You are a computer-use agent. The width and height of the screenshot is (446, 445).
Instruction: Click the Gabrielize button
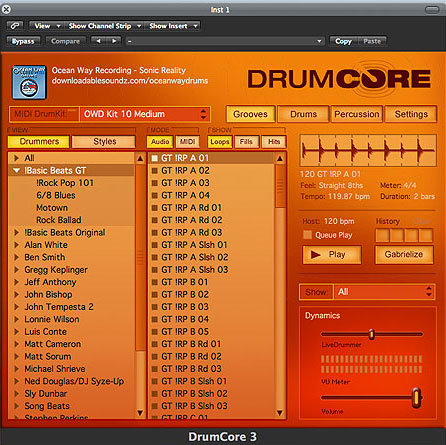[404, 255]
